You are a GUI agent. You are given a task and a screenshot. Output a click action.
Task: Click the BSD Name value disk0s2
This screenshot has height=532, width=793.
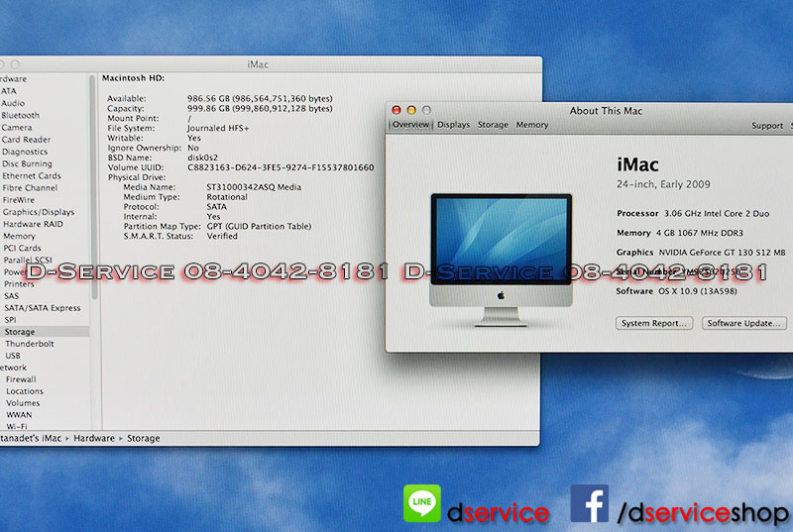[203, 158]
